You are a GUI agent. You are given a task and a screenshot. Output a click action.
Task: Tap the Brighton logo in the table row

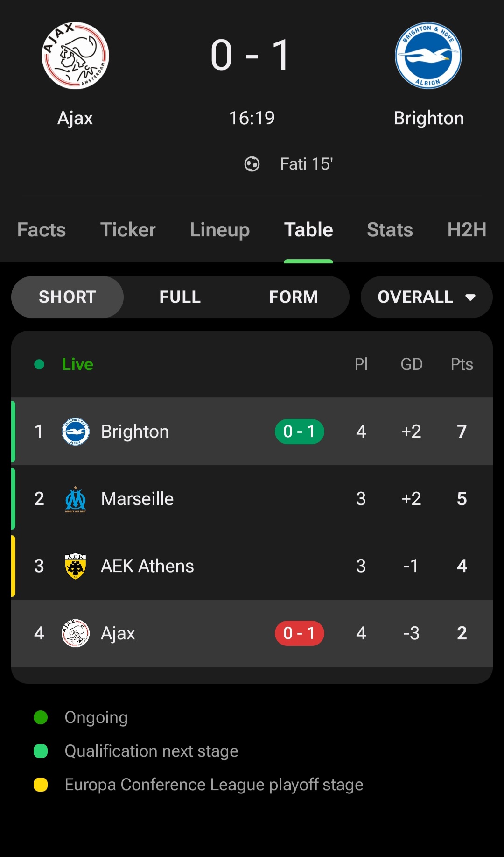[x=76, y=432]
